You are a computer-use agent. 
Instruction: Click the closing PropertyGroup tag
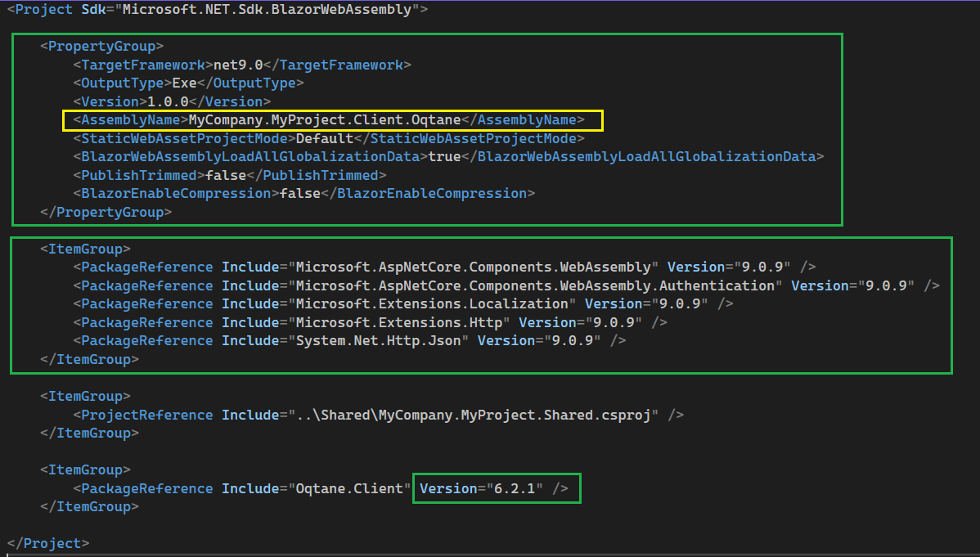(106, 212)
